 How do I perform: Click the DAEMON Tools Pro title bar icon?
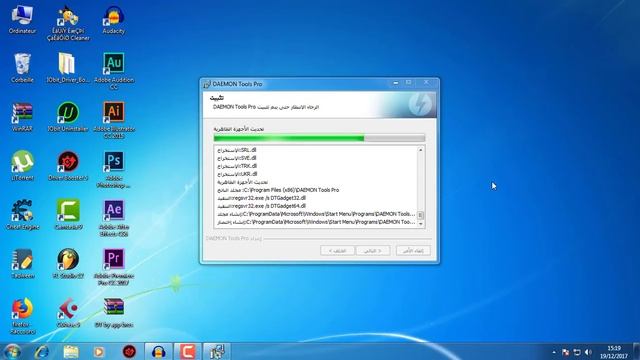pyautogui.click(x=207, y=84)
